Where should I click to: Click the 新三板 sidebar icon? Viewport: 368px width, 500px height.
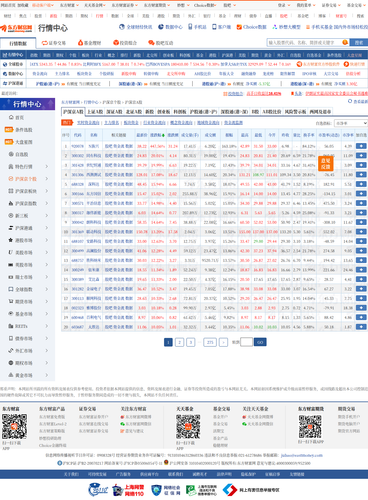pyautogui.click(x=11, y=216)
